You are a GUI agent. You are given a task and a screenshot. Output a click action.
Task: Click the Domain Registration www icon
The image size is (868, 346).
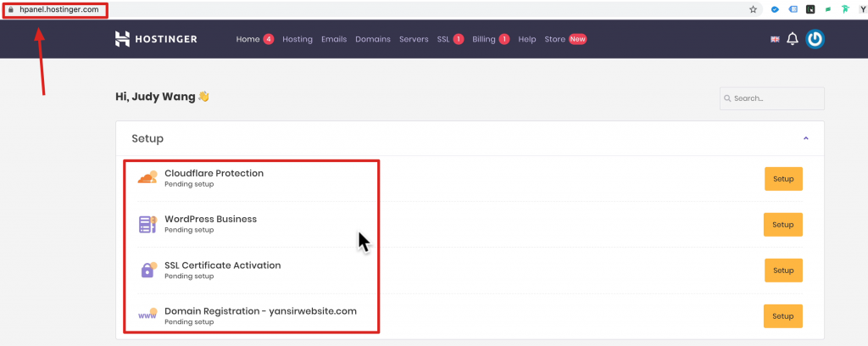[147, 315]
